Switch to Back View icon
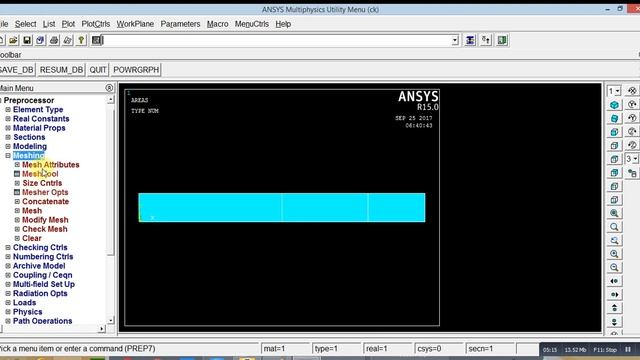640x360 pixels. [614, 173]
